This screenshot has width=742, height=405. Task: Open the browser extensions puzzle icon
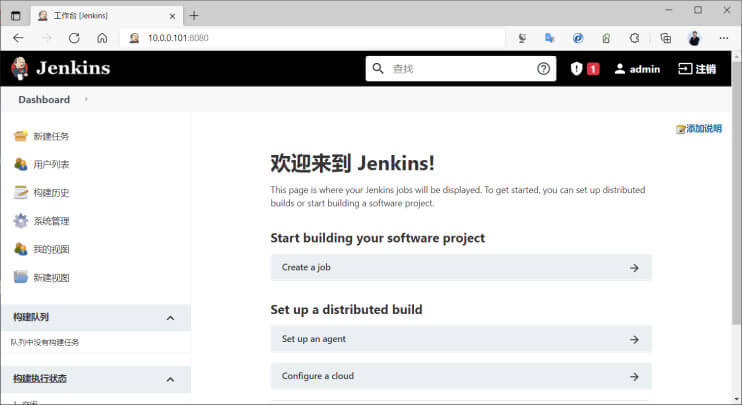[635, 38]
